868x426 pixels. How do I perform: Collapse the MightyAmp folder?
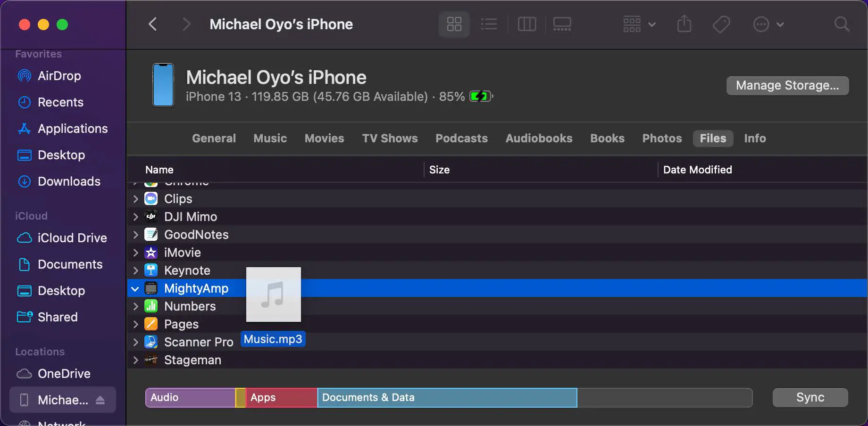coord(135,288)
